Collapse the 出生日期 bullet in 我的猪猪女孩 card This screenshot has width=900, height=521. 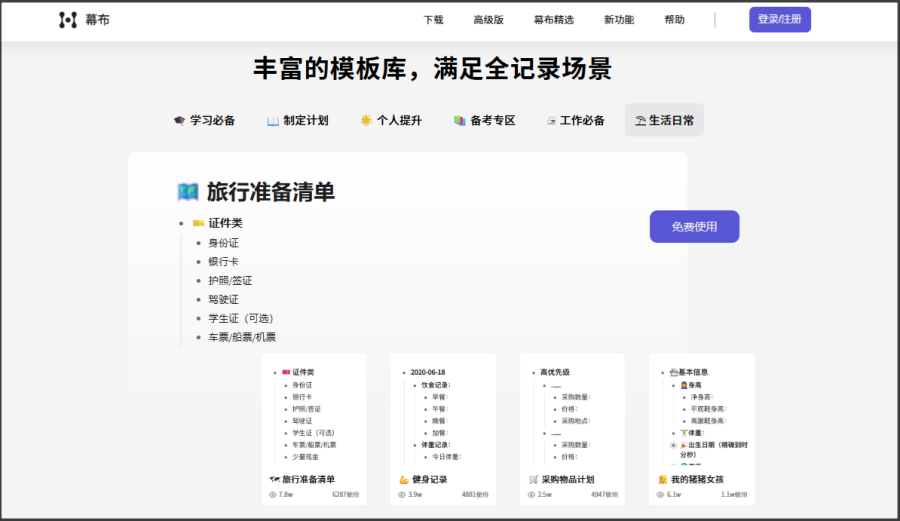point(673,445)
